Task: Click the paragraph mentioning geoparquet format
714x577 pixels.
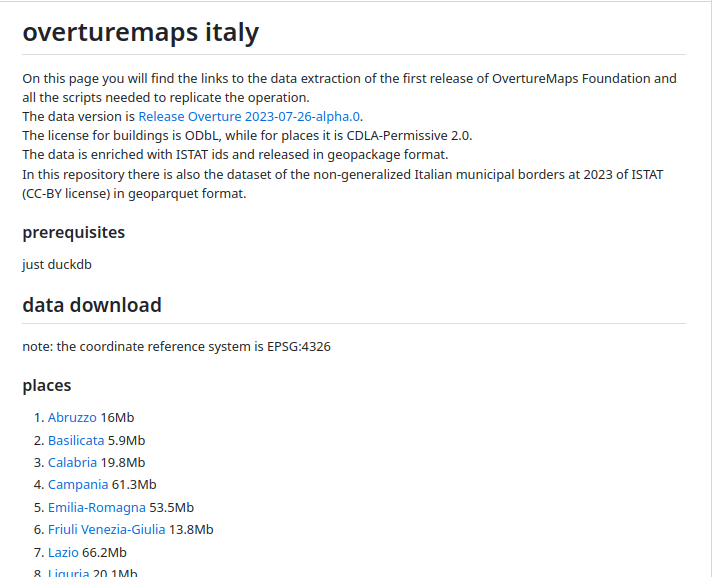Action: point(343,184)
